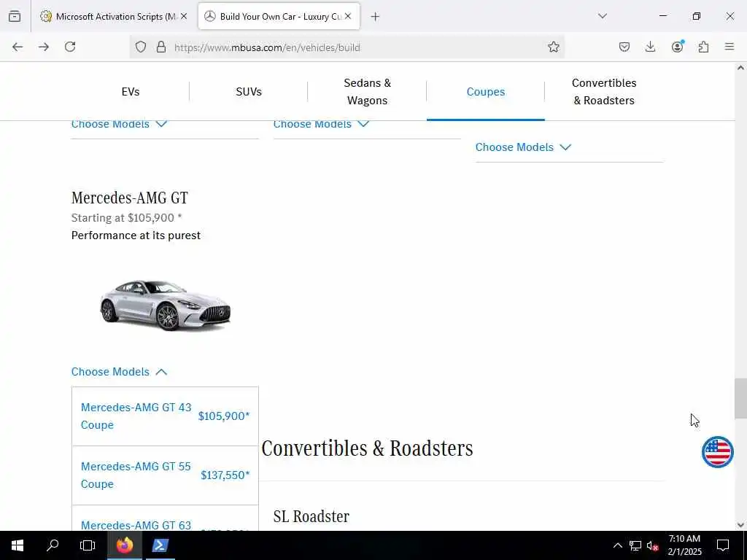Open Windows taskbar search
This screenshot has height=560, width=747.
[53, 545]
